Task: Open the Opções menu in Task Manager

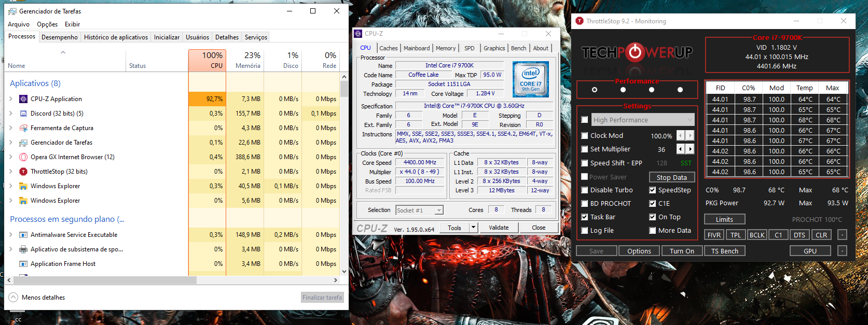Action: tap(47, 24)
